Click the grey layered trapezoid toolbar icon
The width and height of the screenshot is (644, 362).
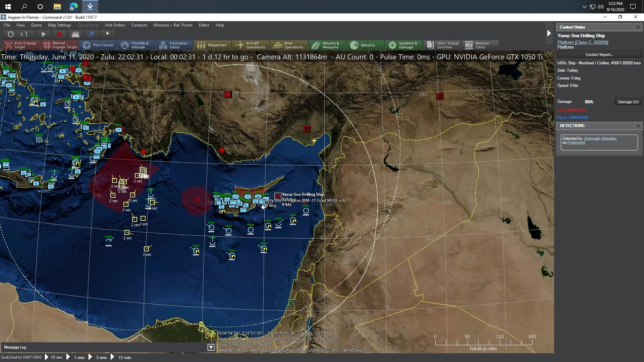coord(75,34)
